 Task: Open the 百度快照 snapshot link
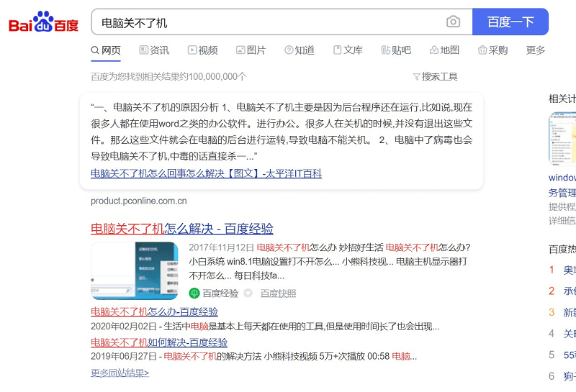tap(278, 293)
